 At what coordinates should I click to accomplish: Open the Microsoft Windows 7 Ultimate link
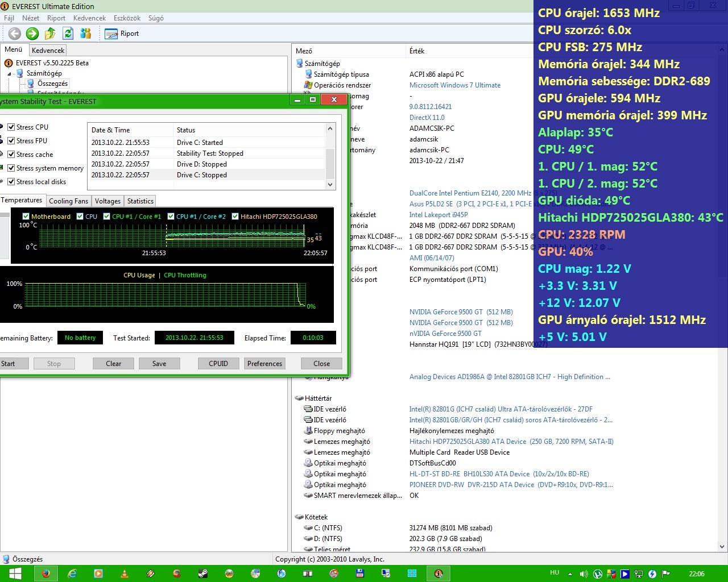455,85
